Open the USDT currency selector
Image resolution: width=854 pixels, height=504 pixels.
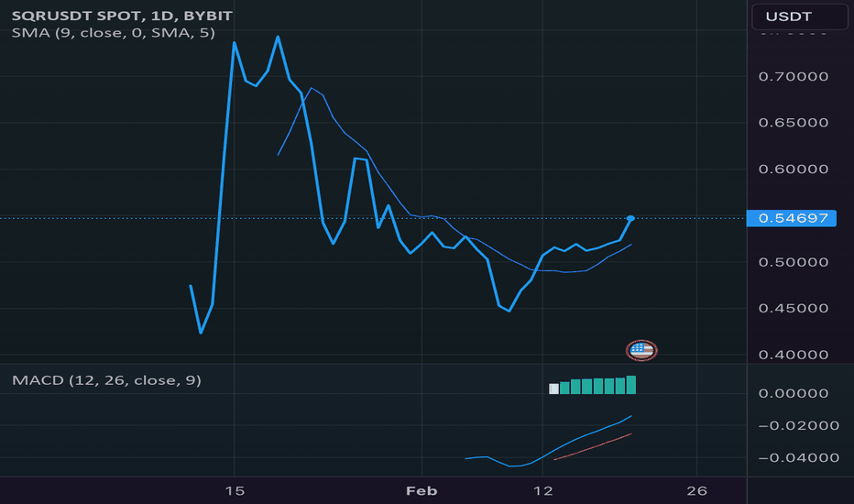[799, 16]
